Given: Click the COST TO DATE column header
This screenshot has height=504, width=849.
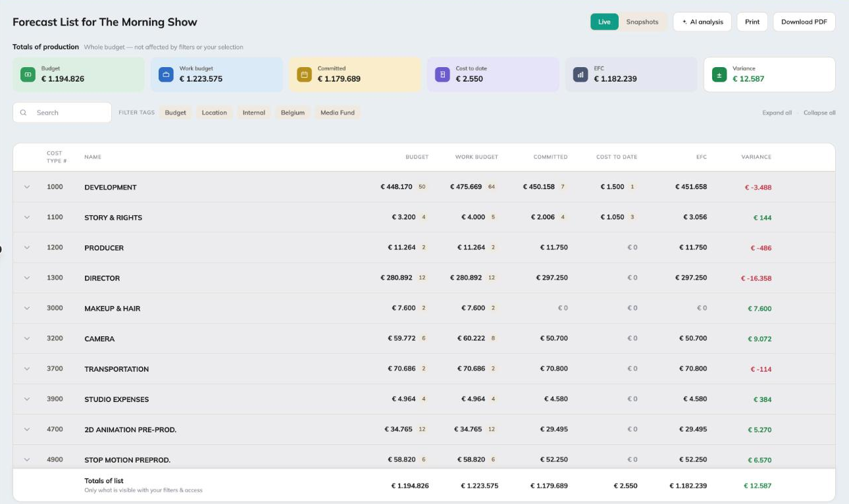Looking at the screenshot, I should click(617, 157).
